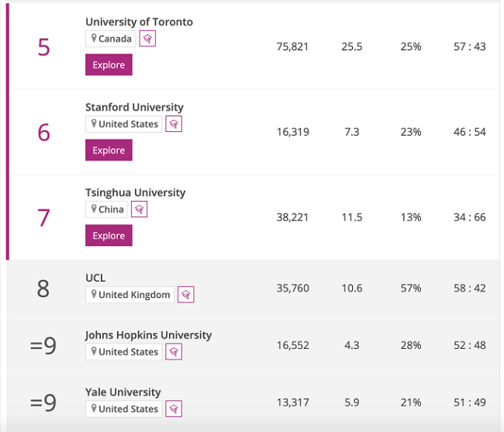Select China location tag
Viewport: 504px width, 432px height.
pyautogui.click(x=107, y=209)
